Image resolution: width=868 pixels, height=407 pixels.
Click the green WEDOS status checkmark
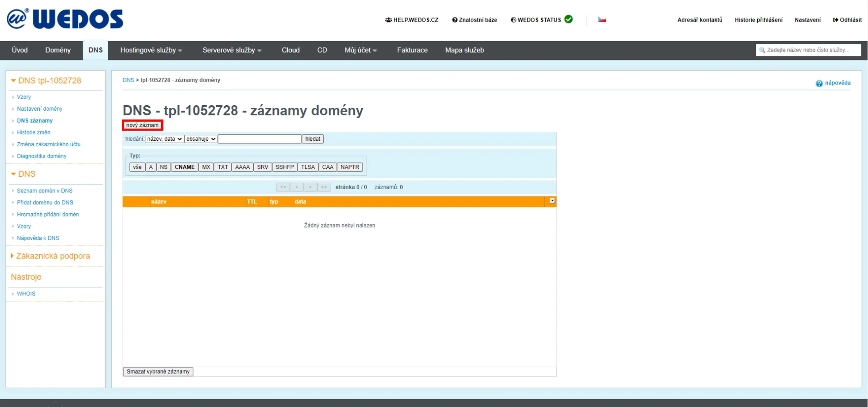coord(569,19)
